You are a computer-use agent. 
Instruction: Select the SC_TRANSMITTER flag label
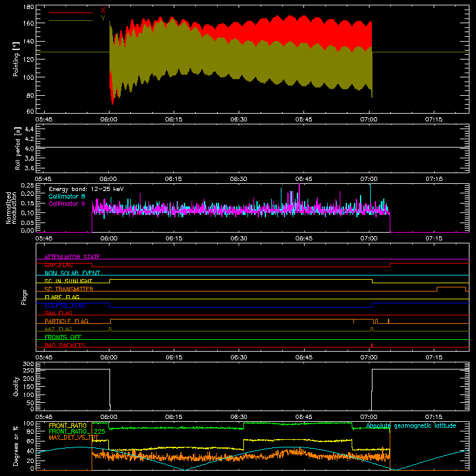click(69, 289)
